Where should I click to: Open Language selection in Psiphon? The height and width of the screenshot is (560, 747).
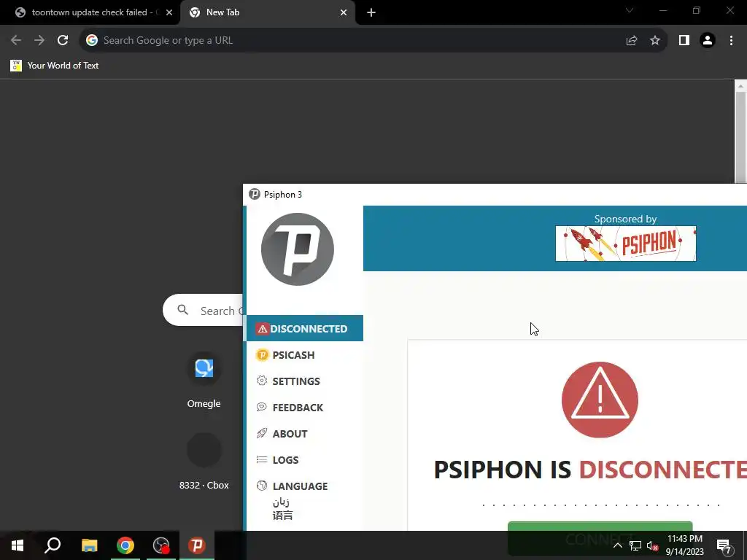(305, 486)
